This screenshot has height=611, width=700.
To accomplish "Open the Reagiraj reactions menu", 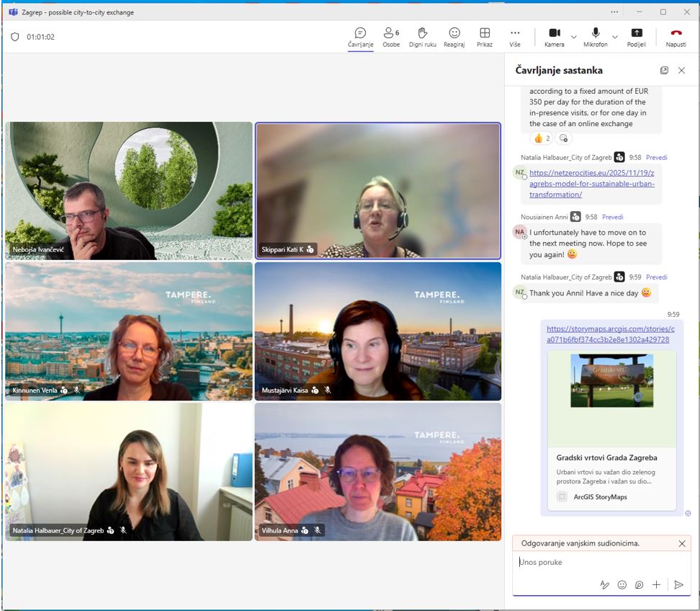I will (x=454, y=37).
